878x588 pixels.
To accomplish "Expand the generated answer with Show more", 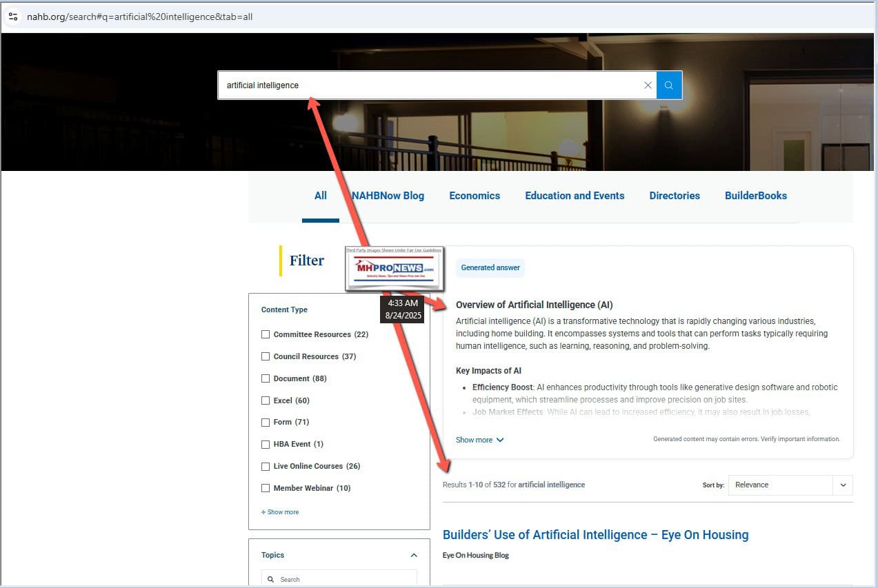I will click(x=480, y=440).
